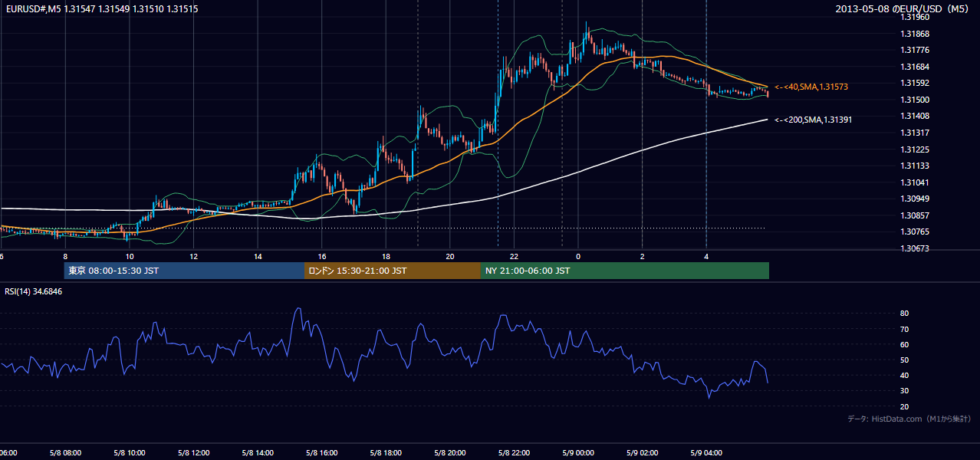Click hour label 12 under the price chart

tap(194, 256)
